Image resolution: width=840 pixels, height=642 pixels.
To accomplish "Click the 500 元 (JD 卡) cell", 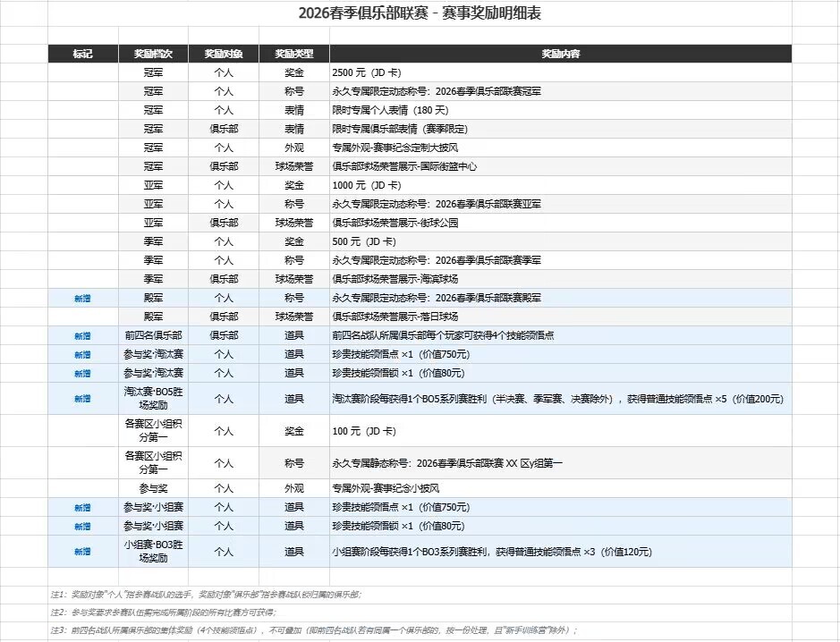I will [560, 241].
